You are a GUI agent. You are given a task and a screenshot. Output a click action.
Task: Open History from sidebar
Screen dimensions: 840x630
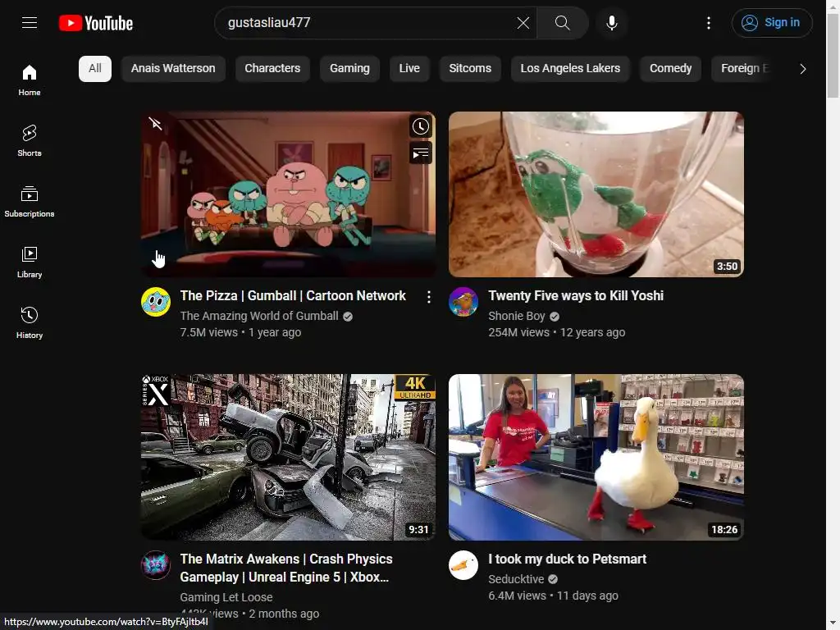click(x=30, y=322)
